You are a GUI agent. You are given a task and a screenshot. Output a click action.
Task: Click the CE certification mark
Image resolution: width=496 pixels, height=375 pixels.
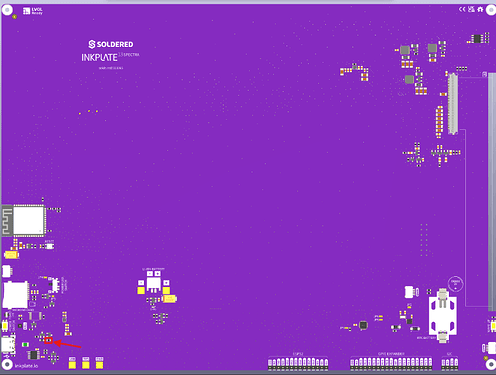462,9
